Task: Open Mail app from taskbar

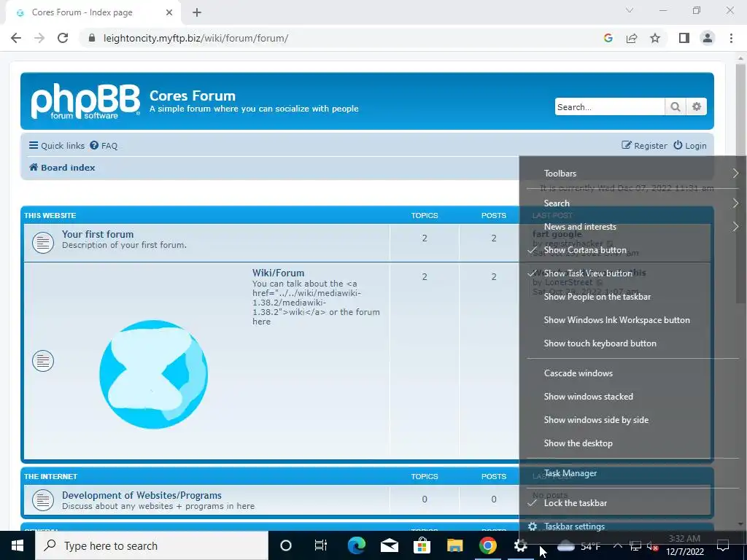Action: pos(390,545)
